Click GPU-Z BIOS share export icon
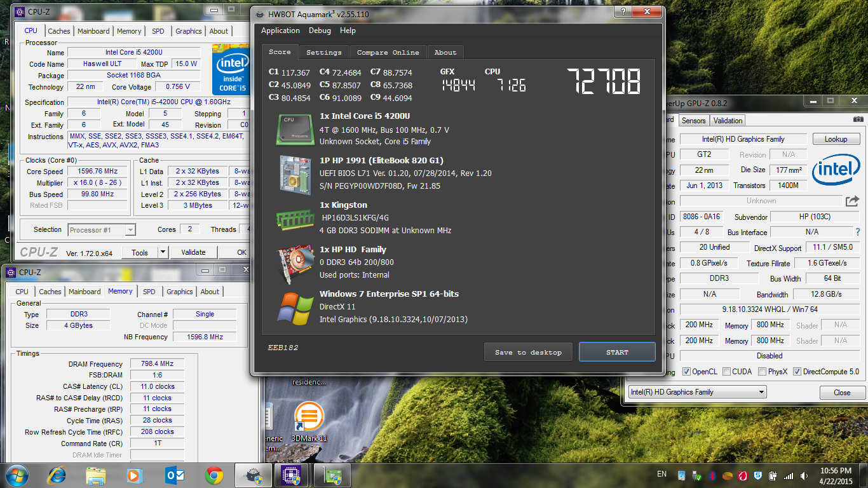 (x=852, y=201)
